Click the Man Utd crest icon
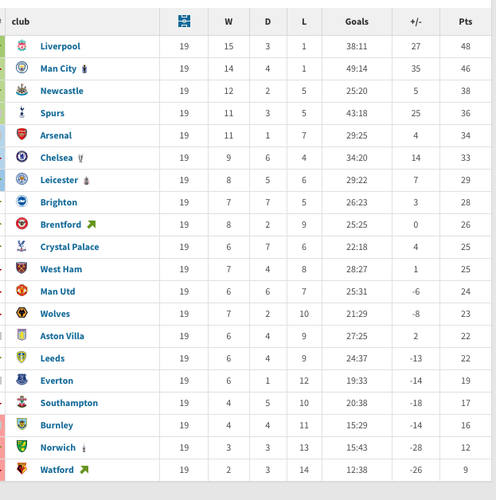The width and height of the screenshot is (496, 500). coord(22,290)
